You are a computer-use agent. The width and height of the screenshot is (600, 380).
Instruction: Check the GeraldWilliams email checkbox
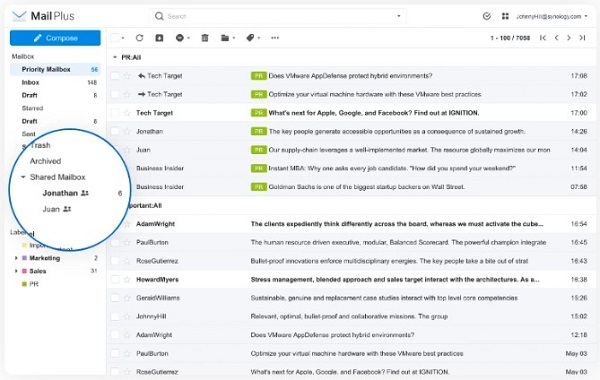coord(115,298)
